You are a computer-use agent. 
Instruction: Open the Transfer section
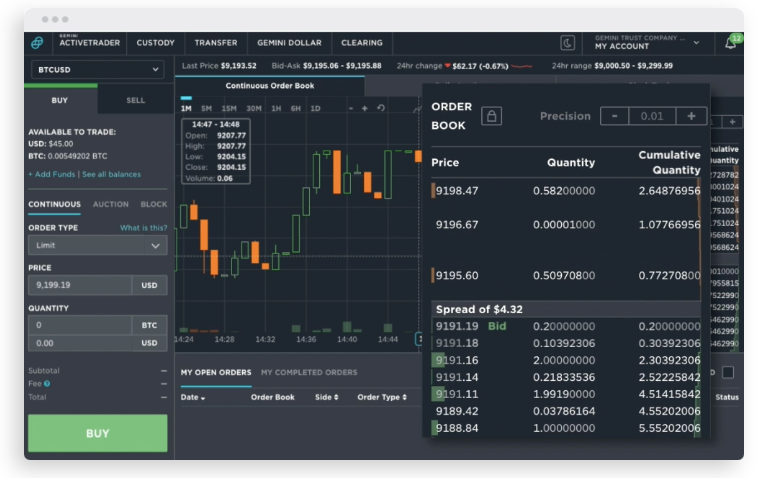pyautogui.click(x=216, y=43)
